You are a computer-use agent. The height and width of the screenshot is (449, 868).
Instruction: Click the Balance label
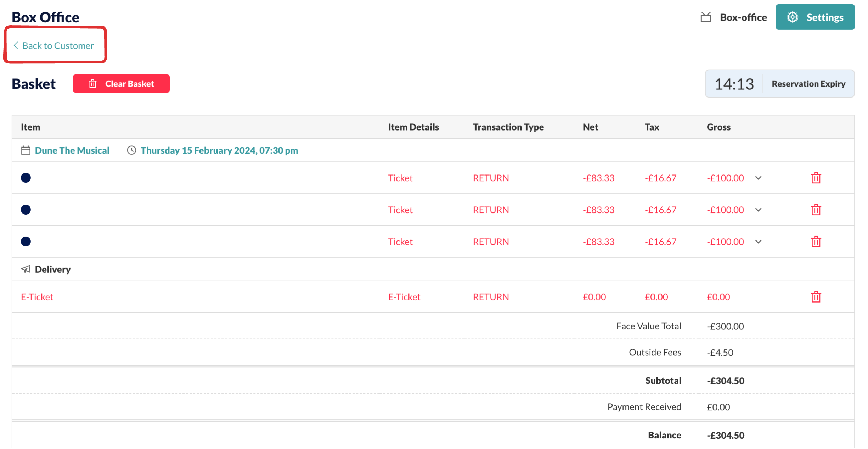665,435
